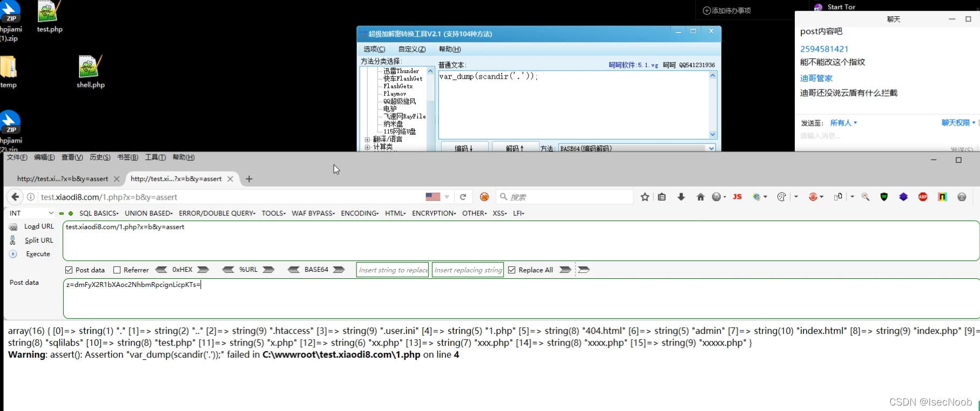Select the temp folder on desktop

[9, 72]
